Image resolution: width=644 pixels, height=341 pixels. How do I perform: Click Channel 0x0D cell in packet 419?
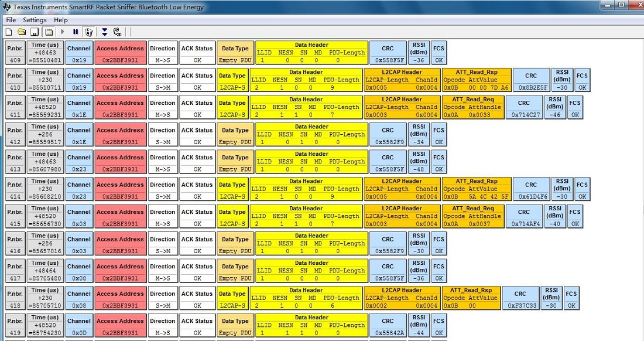coord(79,325)
